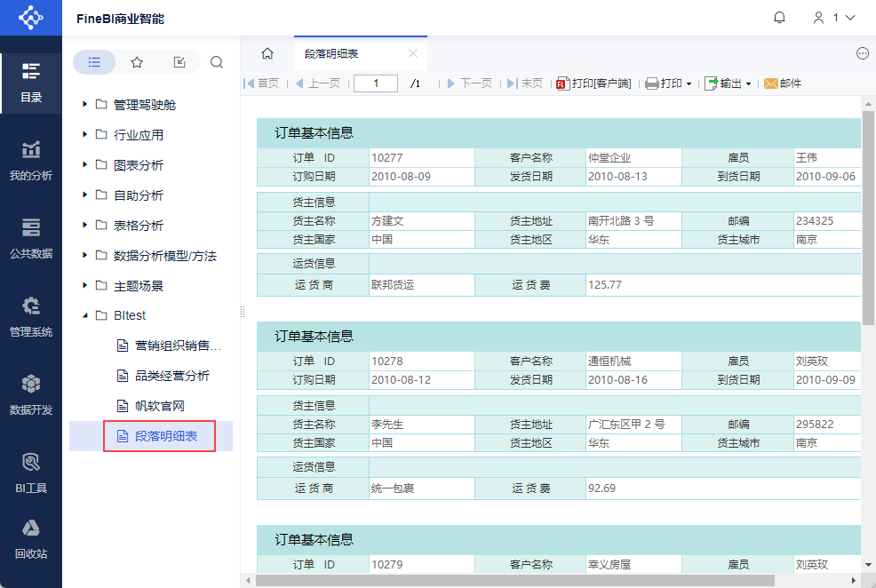Select the favorites star icon
Viewport: 876px width, 588px height.
pos(138,62)
